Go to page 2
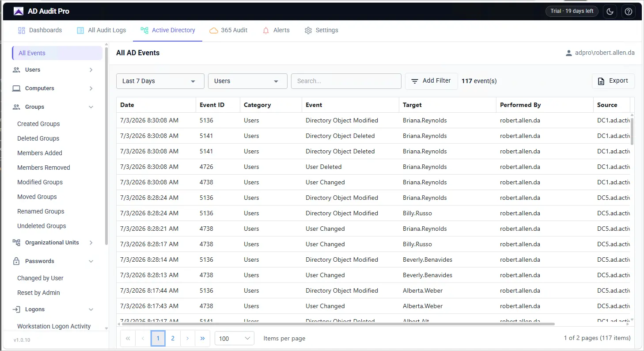 click(x=173, y=338)
